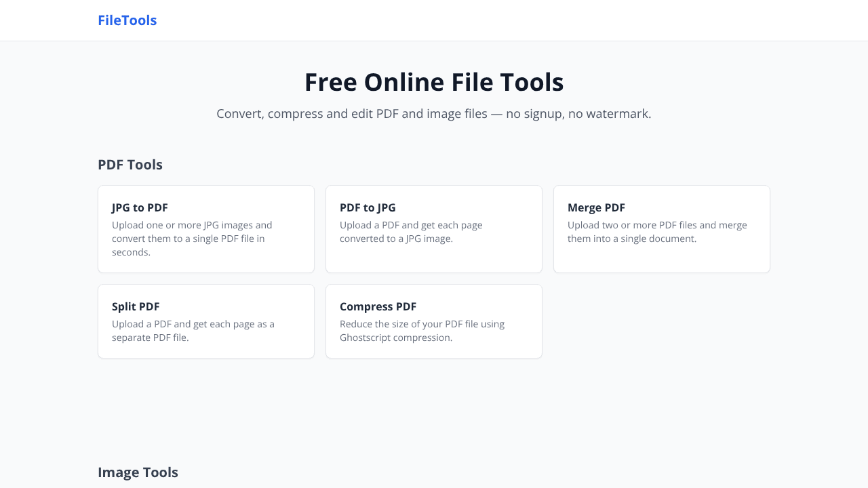
Task: Open the Split PDF tool card
Action: coord(206,321)
